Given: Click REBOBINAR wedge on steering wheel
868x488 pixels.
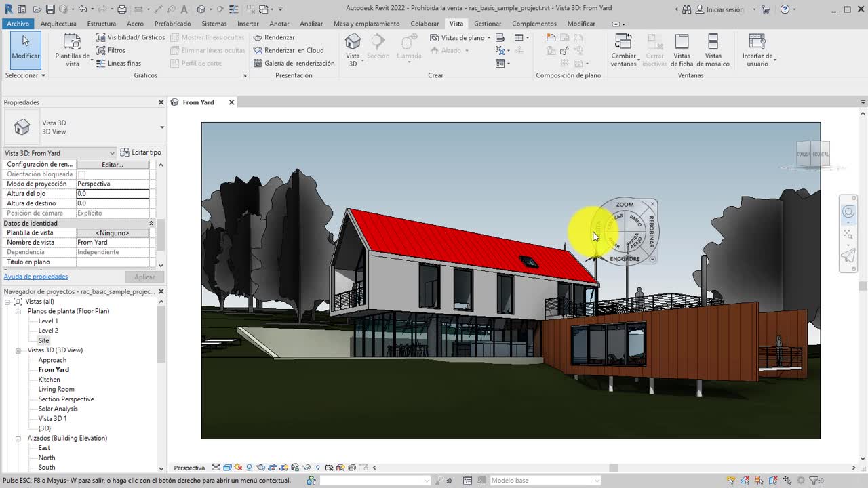Looking at the screenshot, I should (x=651, y=231).
